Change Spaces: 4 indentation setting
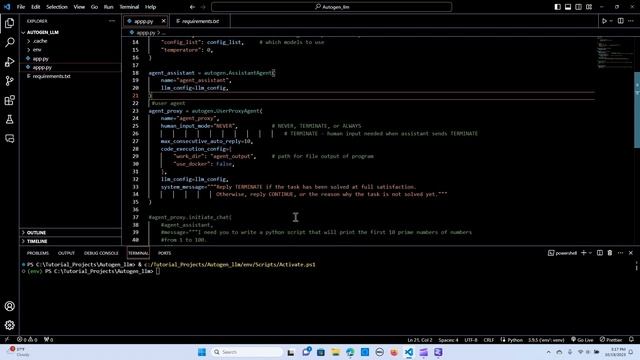 click(x=448, y=340)
